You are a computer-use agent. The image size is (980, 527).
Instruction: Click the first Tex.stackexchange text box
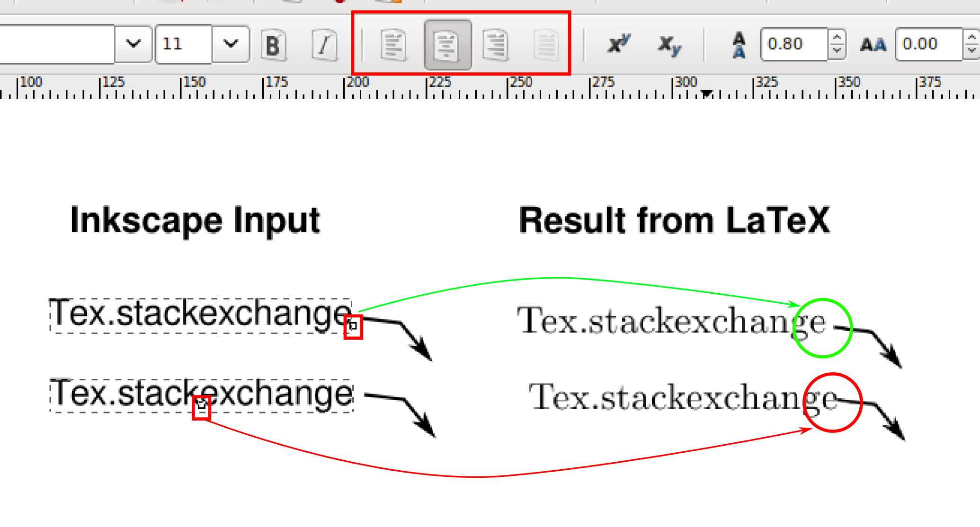click(201, 316)
